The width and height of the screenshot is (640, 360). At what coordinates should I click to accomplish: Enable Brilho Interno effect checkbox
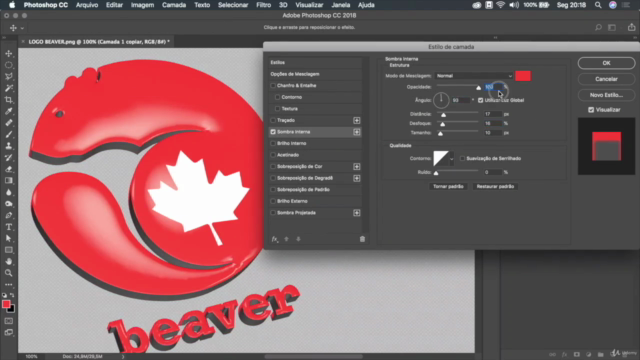(x=273, y=143)
